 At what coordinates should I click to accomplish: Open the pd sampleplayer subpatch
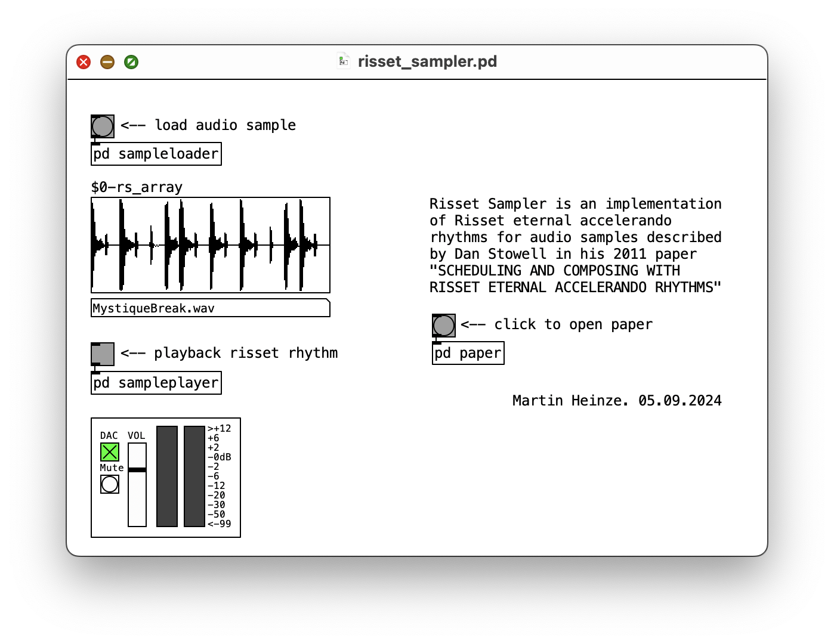coord(156,383)
